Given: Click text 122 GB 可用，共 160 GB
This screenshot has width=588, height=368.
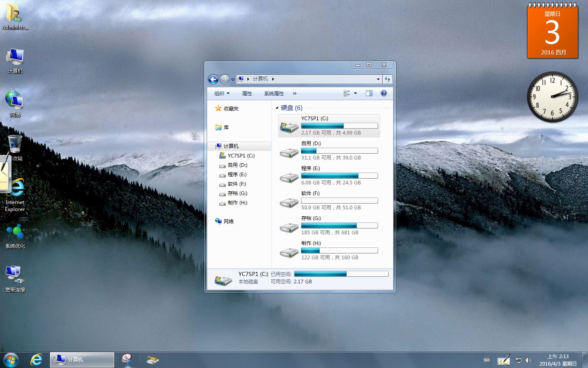Looking at the screenshot, I should tap(330, 258).
